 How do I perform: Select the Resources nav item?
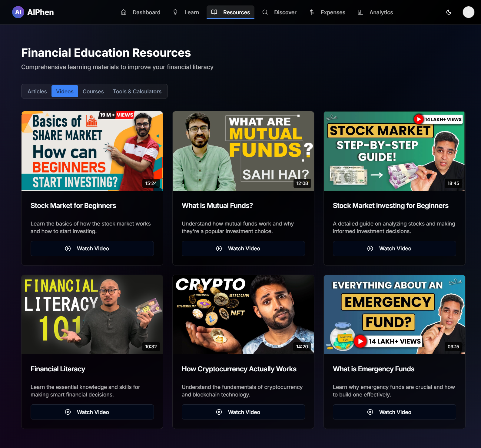(231, 12)
